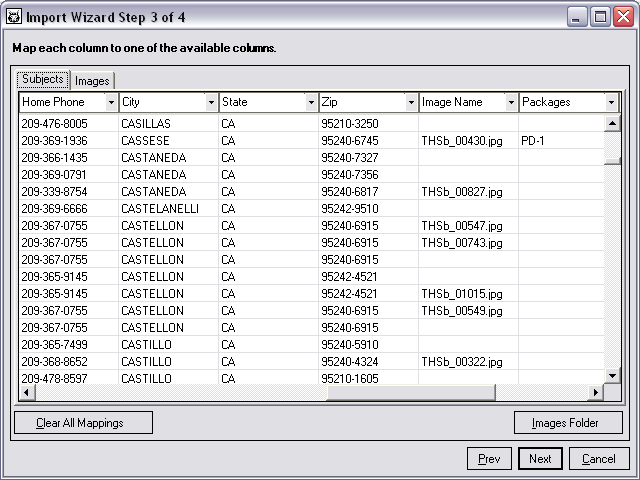This screenshot has width=640, height=480.
Task: Cancel the import wizard
Action: pyautogui.click(x=598, y=459)
